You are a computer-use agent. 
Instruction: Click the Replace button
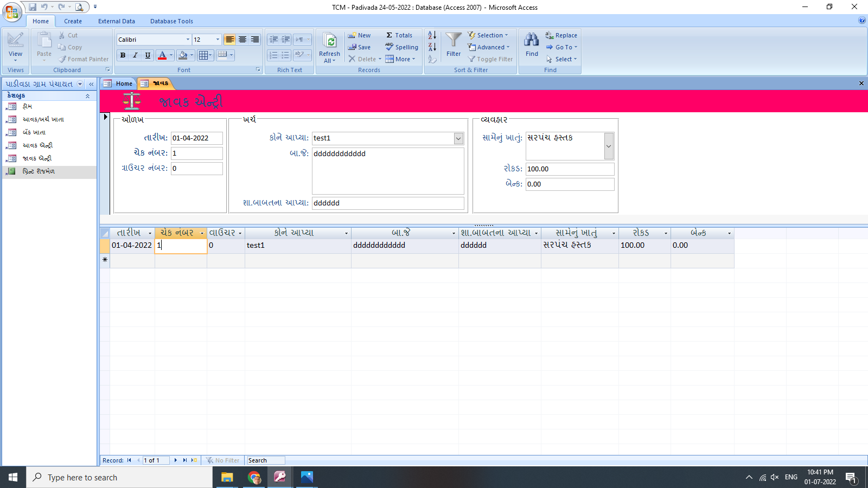click(x=560, y=35)
